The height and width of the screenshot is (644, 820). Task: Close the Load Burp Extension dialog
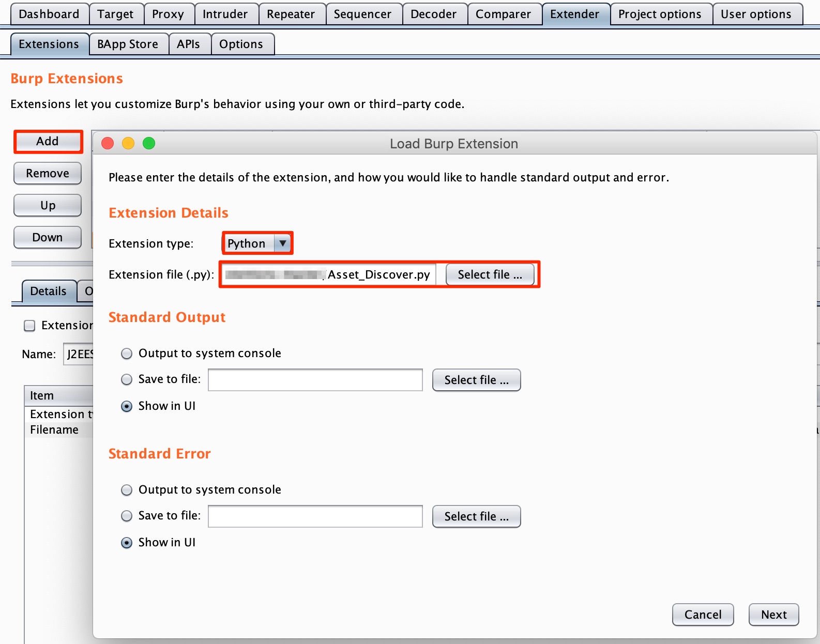click(x=108, y=143)
